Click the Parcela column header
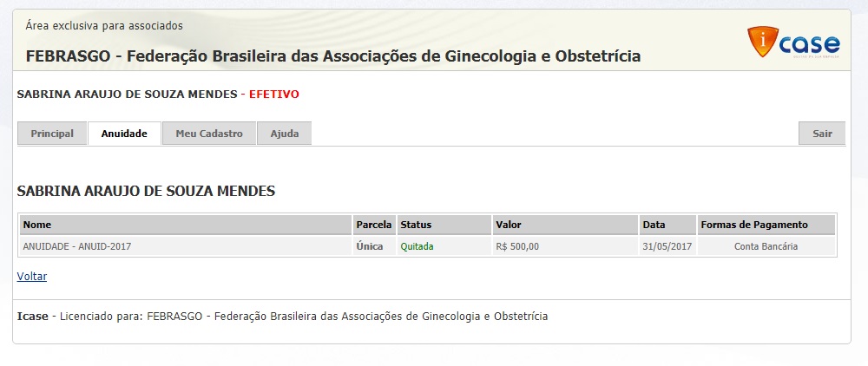 click(x=374, y=225)
